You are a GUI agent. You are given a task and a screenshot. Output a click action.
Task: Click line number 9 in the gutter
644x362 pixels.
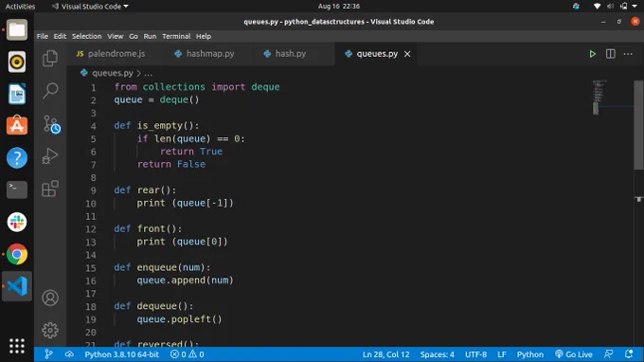(93, 190)
